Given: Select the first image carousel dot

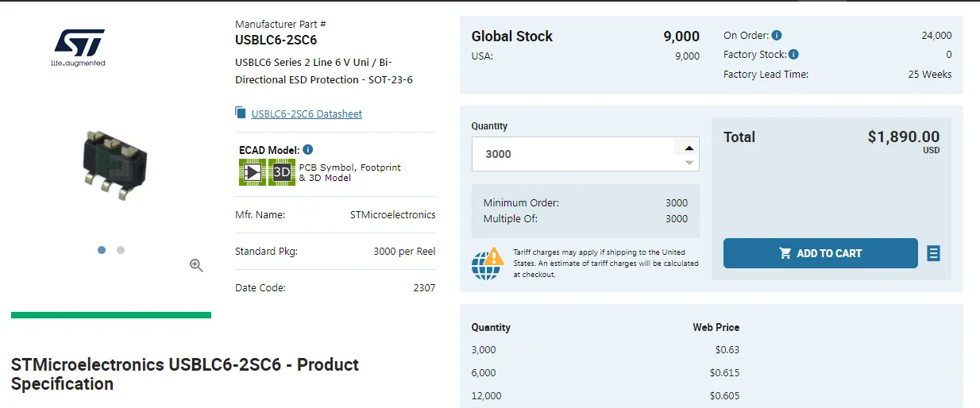Looking at the screenshot, I should click(102, 250).
